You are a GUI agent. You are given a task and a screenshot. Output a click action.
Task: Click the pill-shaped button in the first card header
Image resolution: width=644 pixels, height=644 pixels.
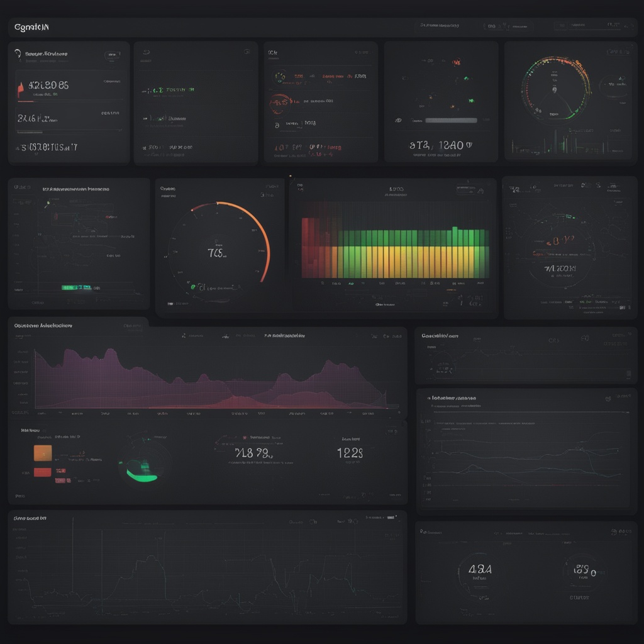click(112, 55)
